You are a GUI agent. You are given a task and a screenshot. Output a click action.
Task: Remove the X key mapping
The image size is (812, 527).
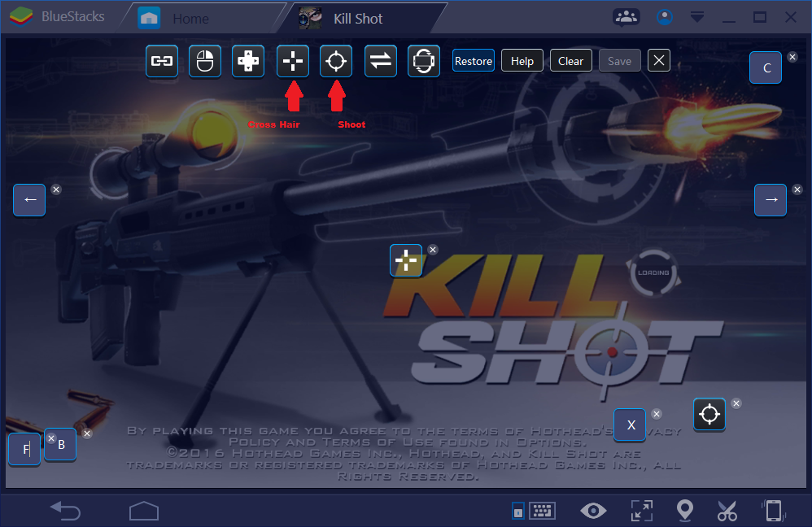coord(657,414)
